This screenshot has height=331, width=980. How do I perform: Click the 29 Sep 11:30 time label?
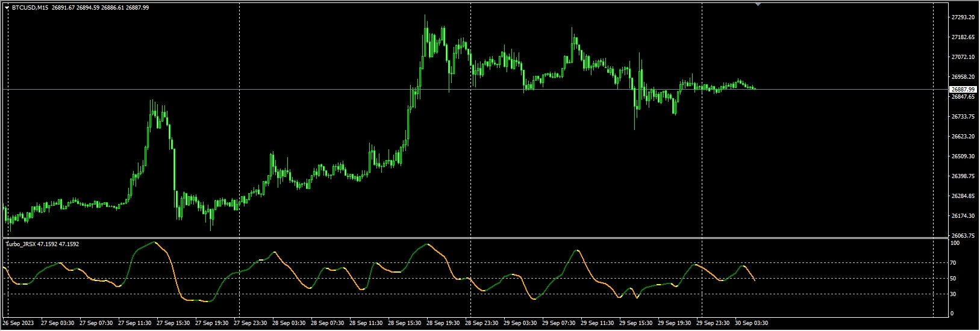point(598,323)
